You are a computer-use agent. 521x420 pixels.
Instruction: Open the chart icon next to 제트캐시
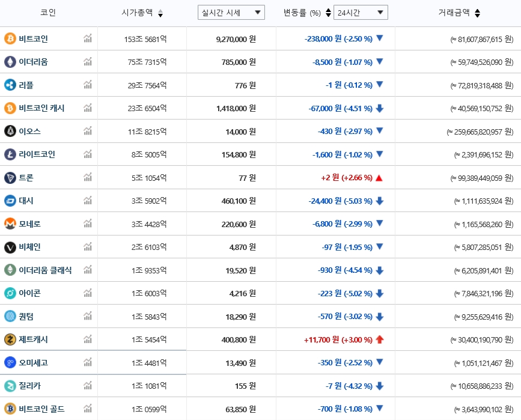click(88, 339)
